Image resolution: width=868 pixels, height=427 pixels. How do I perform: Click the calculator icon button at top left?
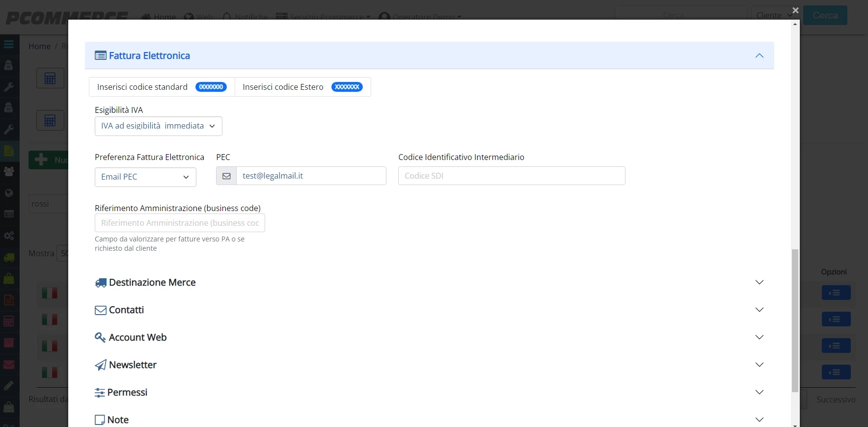(50, 78)
